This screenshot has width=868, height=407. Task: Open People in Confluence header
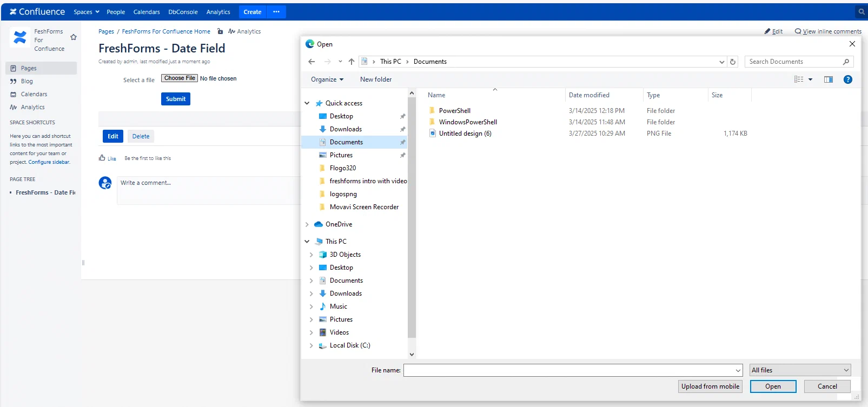pyautogui.click(x=116, y=12)
